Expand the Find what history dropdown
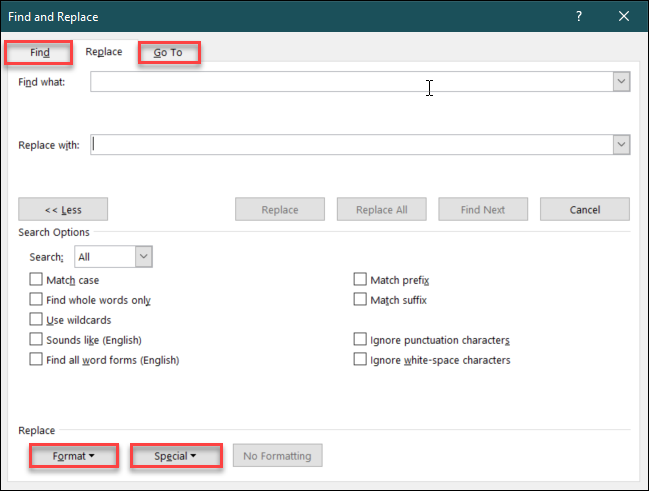This screenshot has height=491, width=649. (621, 82)
